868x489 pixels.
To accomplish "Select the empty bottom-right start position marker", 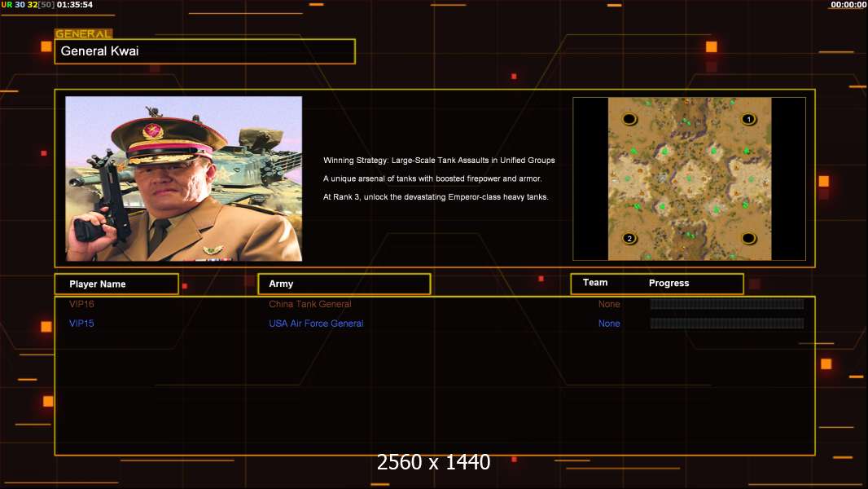I will (x=748, y=238).
